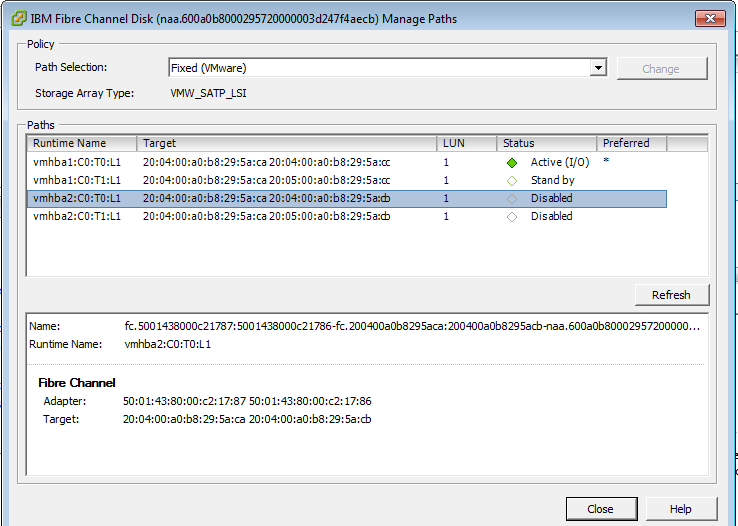Sort paths by Preferred column header
The height and width of the screenshot is (526, 738).
pyautogui.click(x=632, y=143)
